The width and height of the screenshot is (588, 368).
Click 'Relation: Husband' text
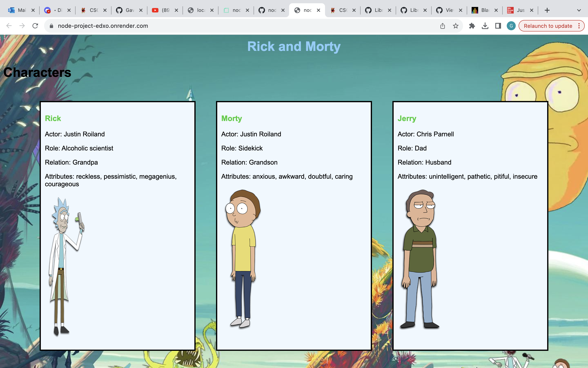[424, 162]
